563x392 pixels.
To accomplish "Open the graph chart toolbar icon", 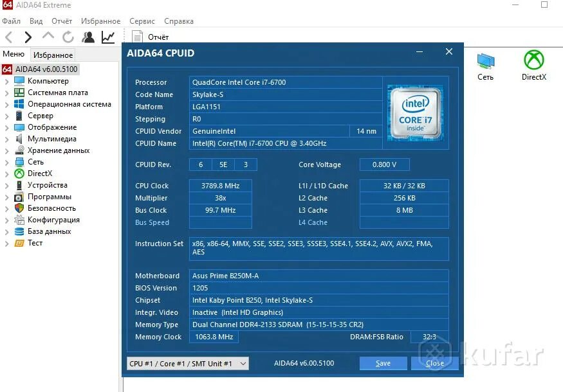I will pos(108,37).
